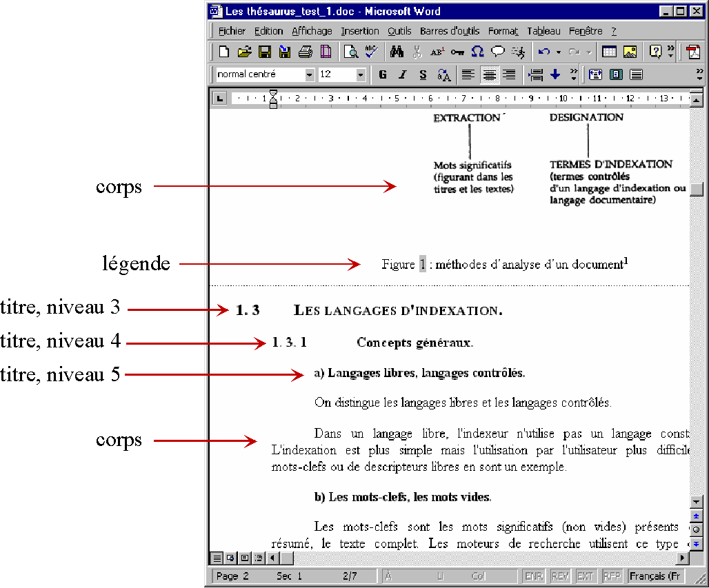Viewport: 709px width, 588px height.
Task: Insert a comment with speech bubble icon
Action: click(x=498, y=52)
